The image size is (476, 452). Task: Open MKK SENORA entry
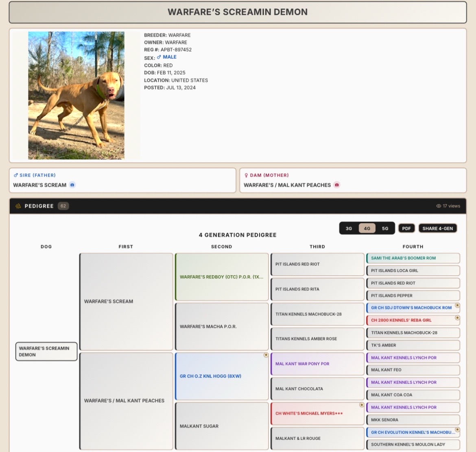(413, 420)
